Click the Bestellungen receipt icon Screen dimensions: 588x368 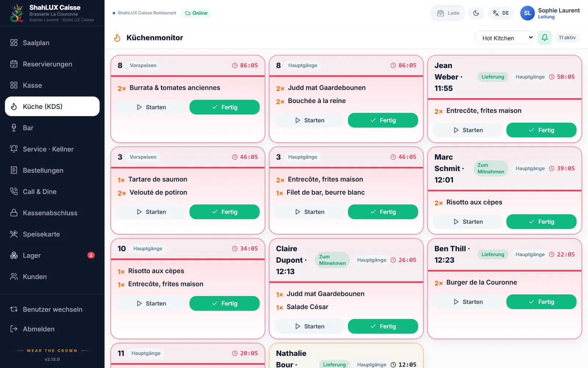coord(14,170)
